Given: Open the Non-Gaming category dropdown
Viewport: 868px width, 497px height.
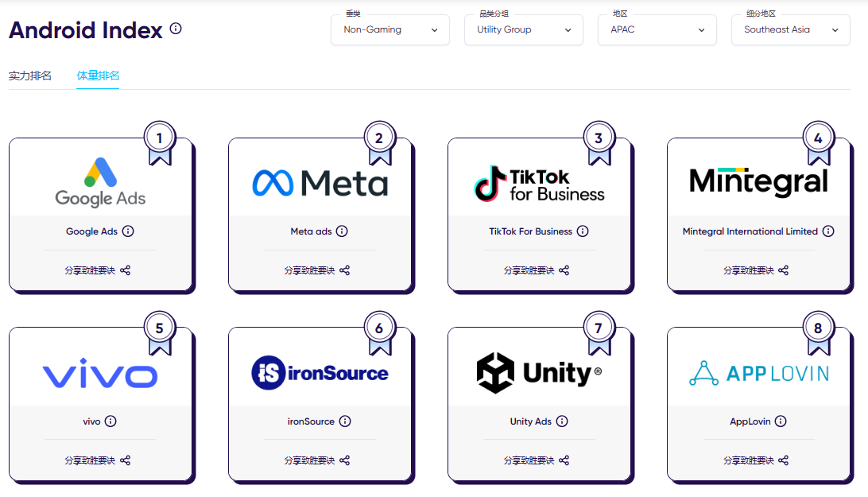Looking at the screenshot, I should click(x=389, y=30).
